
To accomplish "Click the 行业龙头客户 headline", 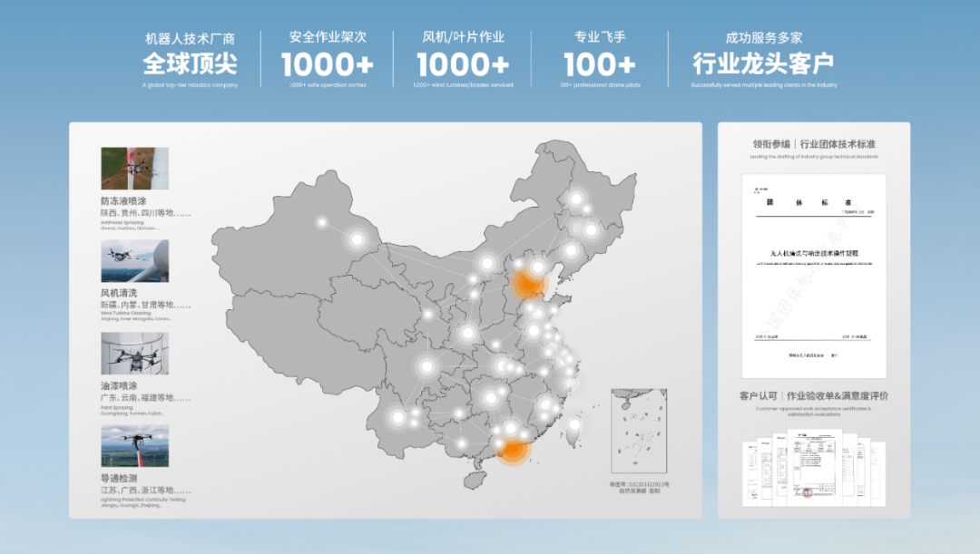I will [763, 64].
